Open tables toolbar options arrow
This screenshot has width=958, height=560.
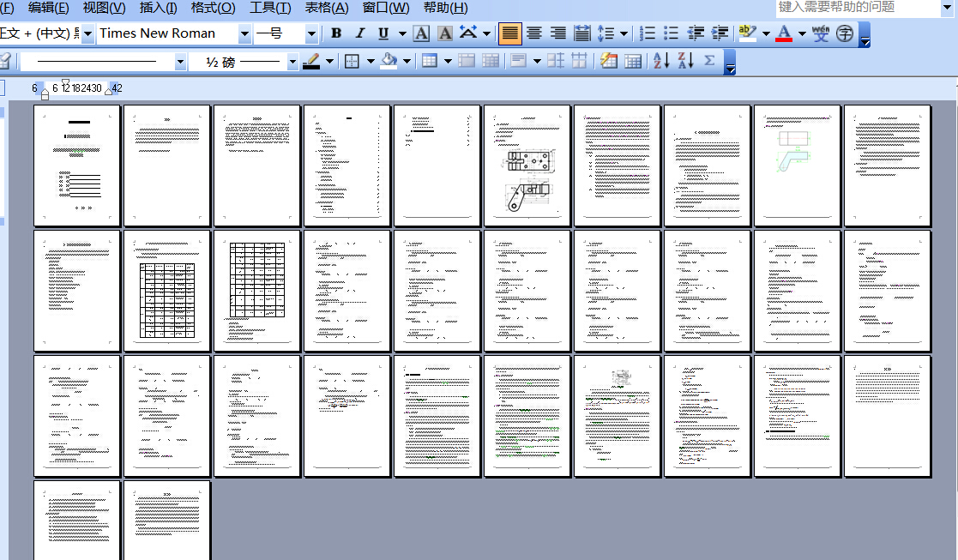tap(730, 63)
